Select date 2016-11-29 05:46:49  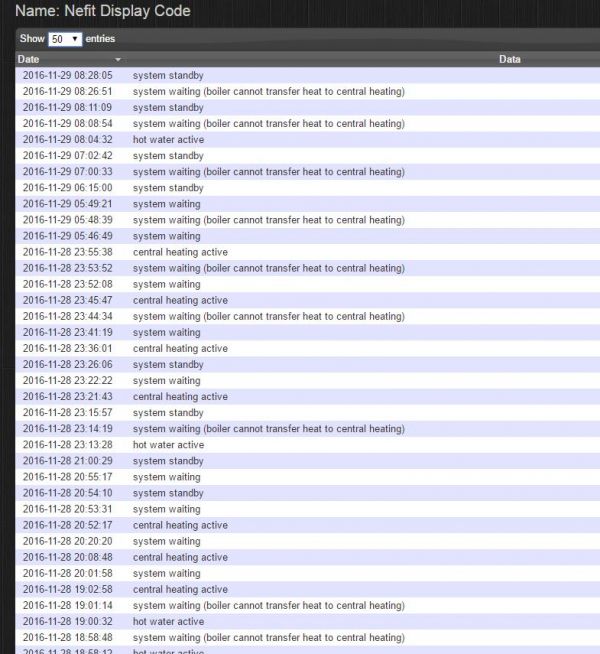[x=68, y=236]
